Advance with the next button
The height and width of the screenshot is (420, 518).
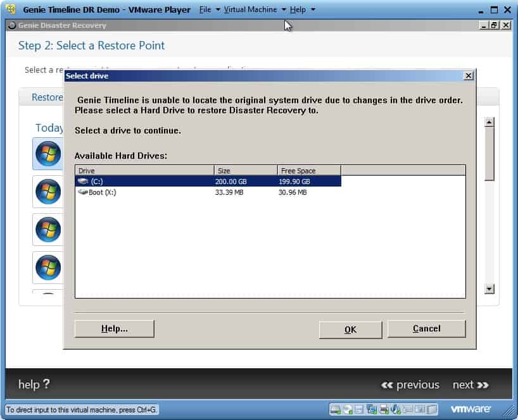pyautogui.click(x=471, y=385)
